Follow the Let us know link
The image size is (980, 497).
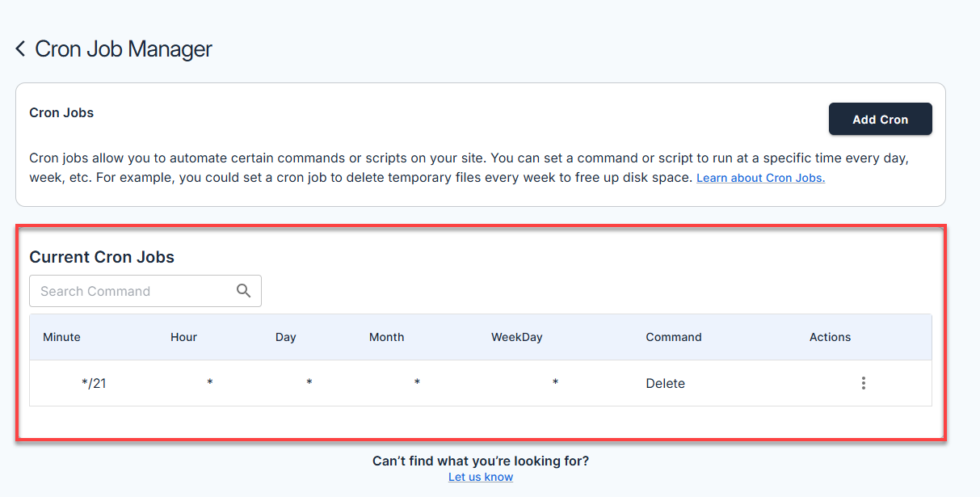click(481, 477)
